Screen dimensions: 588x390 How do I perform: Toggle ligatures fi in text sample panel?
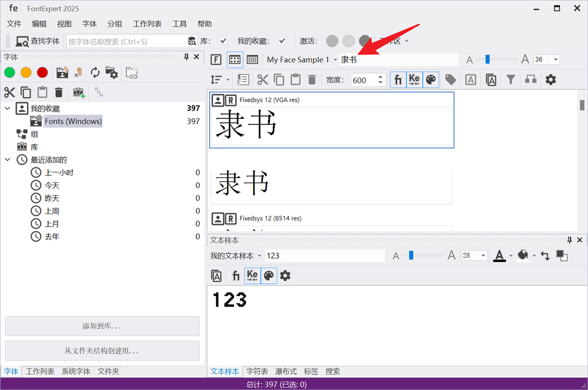pyautogui.click(x=236, y=276)
